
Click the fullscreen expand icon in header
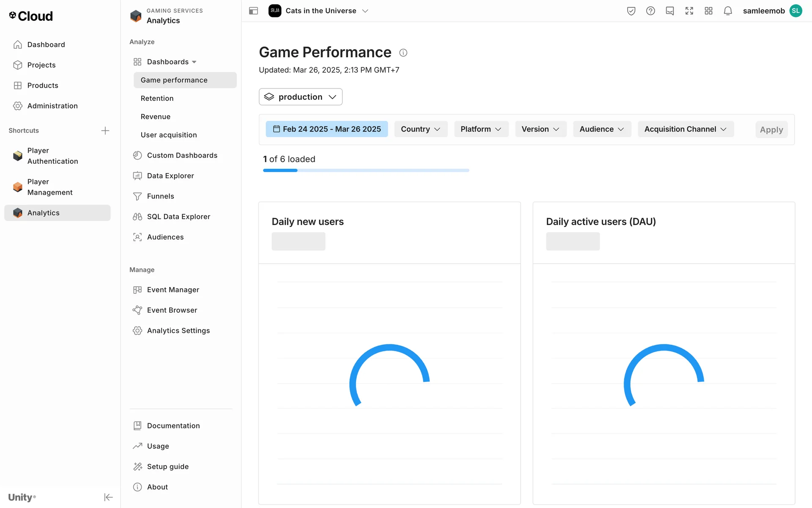(x=689, y=11)
